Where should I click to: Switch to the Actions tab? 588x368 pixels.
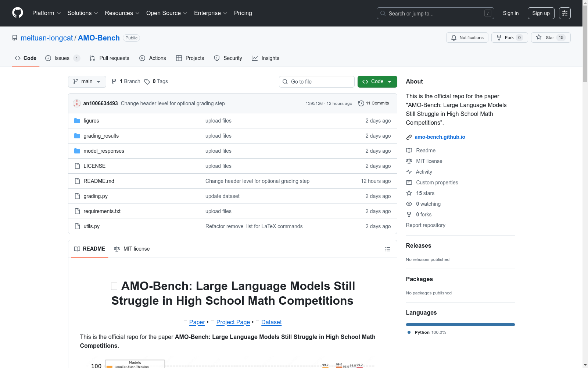(153, 58)
